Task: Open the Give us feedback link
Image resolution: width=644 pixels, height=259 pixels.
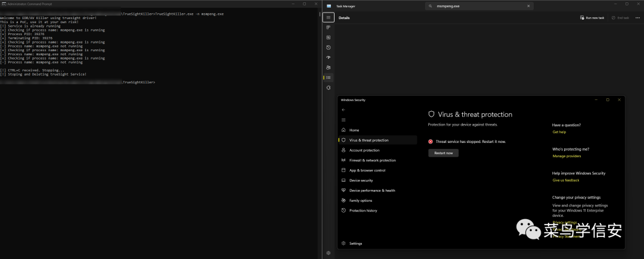Action: coord(566,180)
